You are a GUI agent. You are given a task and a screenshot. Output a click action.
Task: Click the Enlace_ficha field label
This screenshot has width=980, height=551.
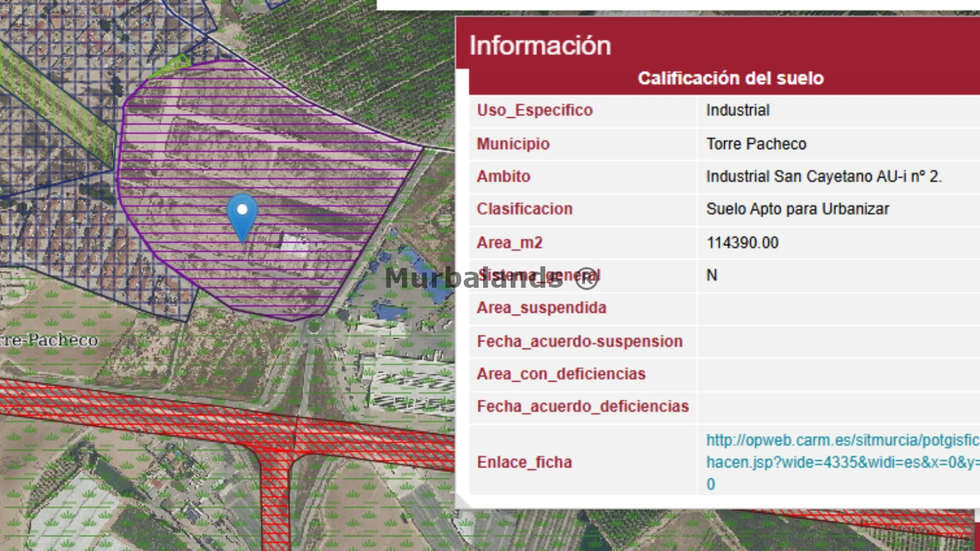(x=524, y=462)
